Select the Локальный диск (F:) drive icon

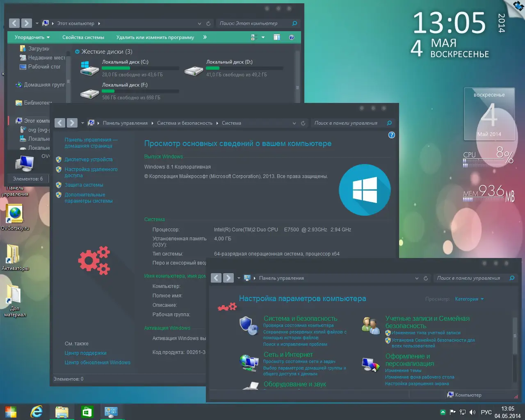point(89,94)
